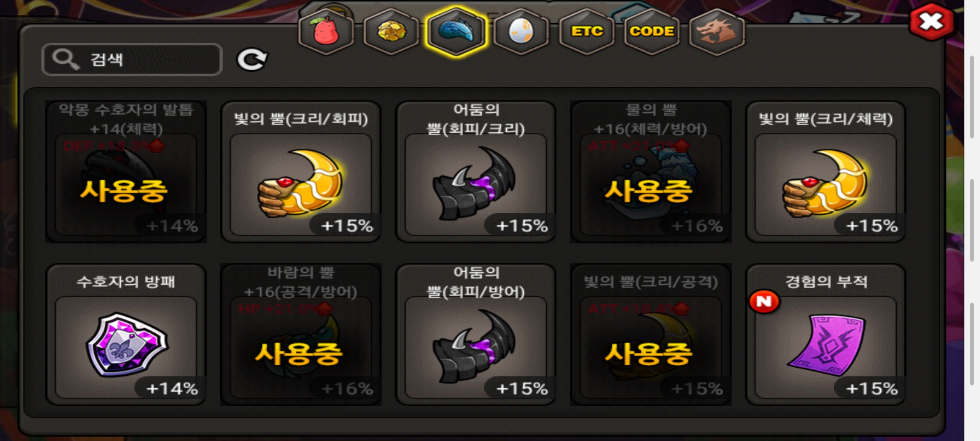The width and height of the screenshot is (980, 441).
Task: Select the 수호자의 방패 shield item
Action: (126, 335)
